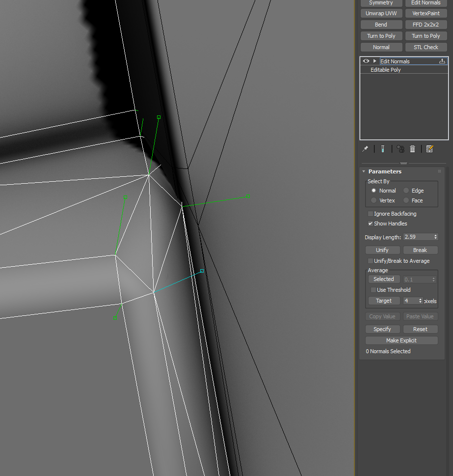Screen dimensions: 453x476
Task: Enable Ignore Backfacing checkbox
Action: pyautogui.click(x=370, y=214)
